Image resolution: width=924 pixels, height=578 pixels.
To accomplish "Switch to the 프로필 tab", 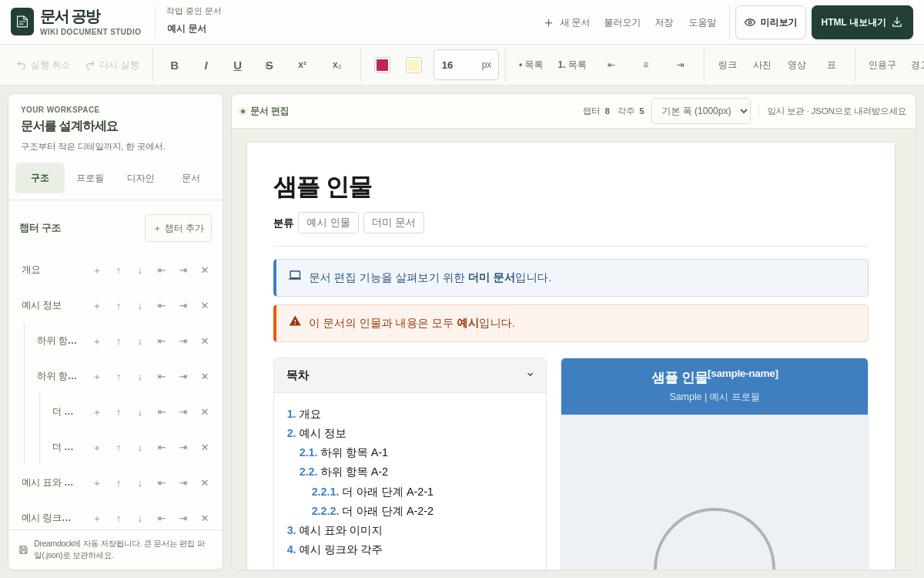I will click(90, 178).
